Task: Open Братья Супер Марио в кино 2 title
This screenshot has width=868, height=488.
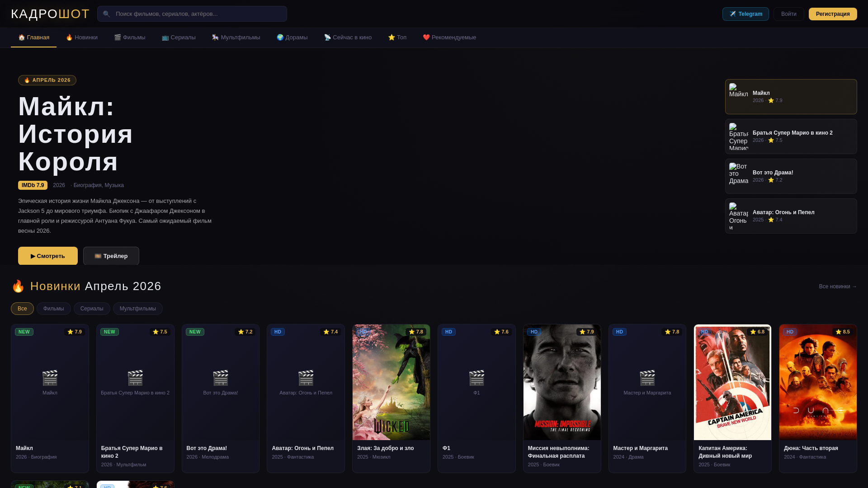Action: [x=132, y=452]
